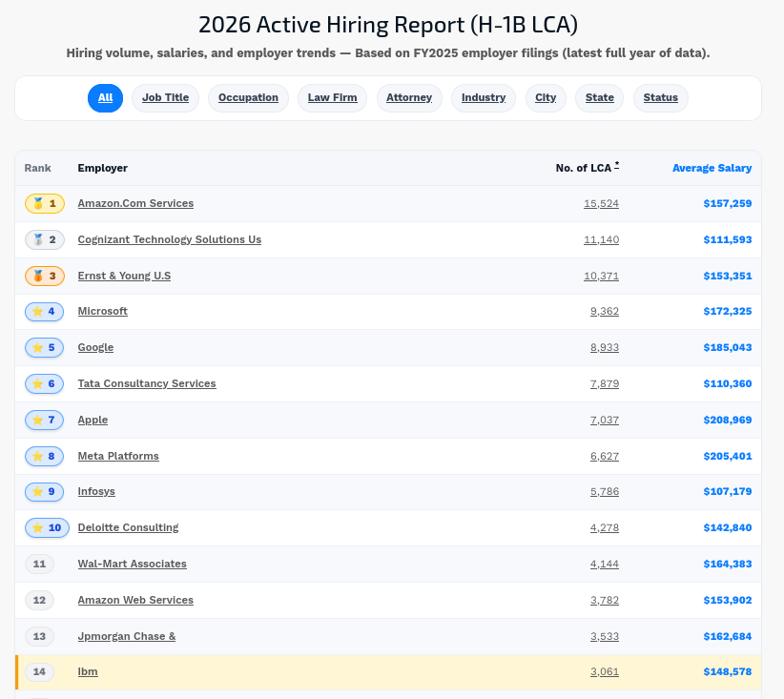This screenshot has height=699, width=784.
Task: Open the Jpmorgan Chase & link
Action: click(127, 636)
